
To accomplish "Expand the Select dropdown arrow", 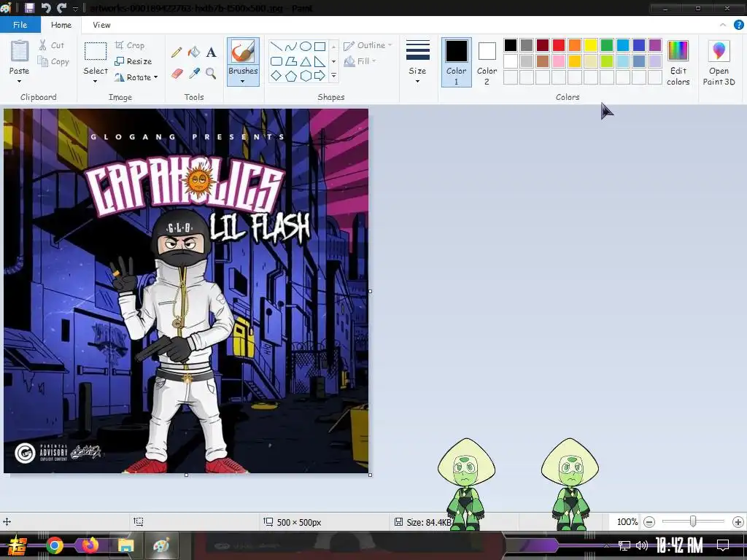I will [96, 82].
